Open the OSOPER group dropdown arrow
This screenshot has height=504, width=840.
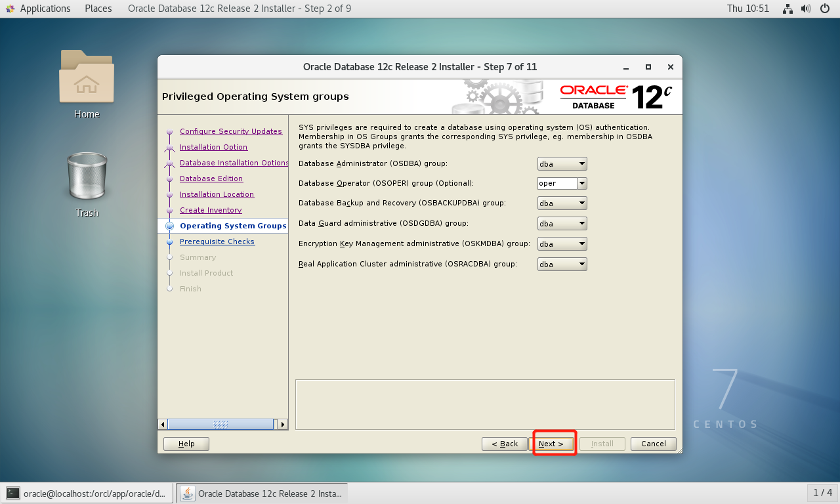582,184
